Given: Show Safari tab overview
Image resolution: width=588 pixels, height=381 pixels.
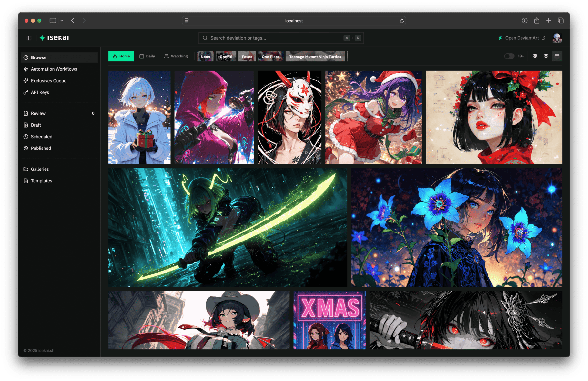Looking at the screenshot, I should tap(561, 21).
